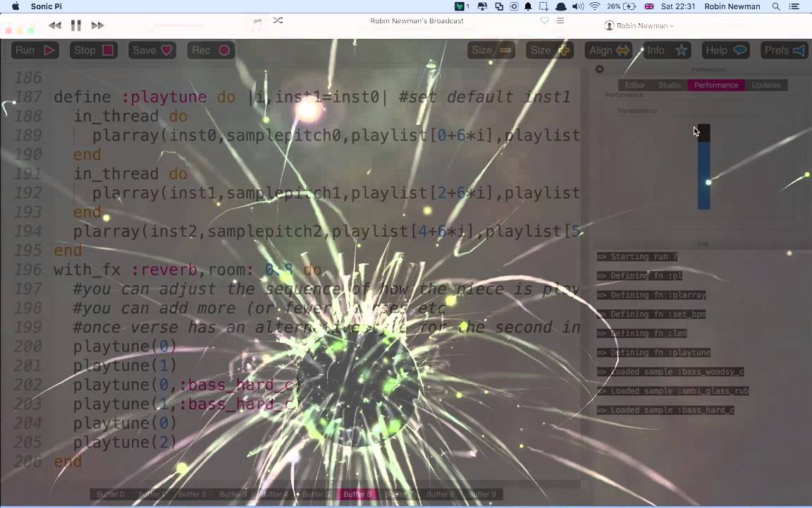
Task: Open the Apple menu
Action: pos(16,6)
